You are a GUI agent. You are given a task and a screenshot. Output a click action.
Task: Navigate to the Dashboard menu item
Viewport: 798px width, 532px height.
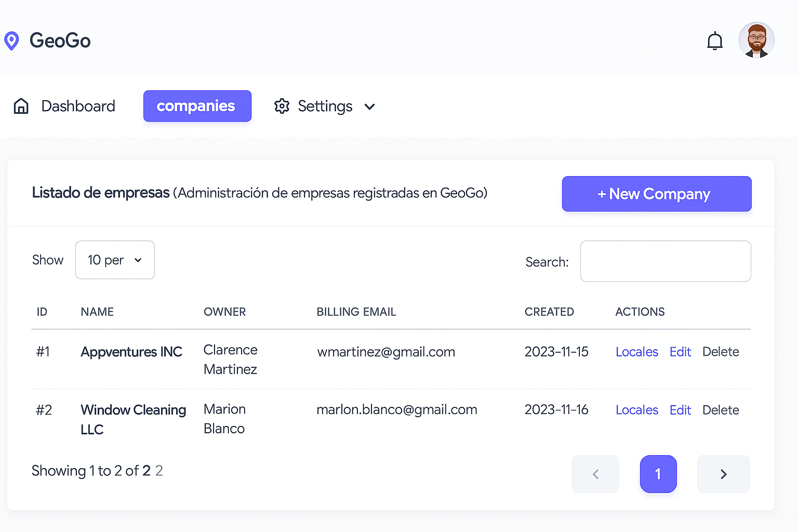[78, 106]
